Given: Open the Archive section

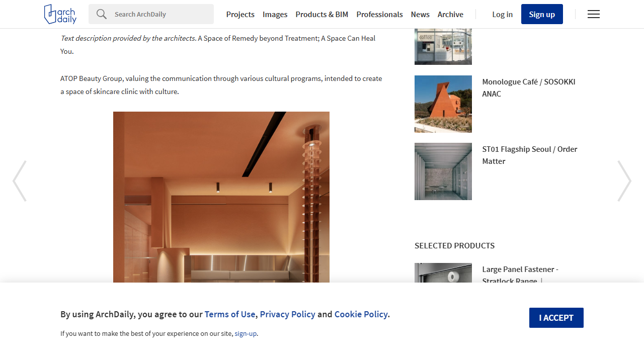Looking at the screenshot, I should tap(450, 14).
